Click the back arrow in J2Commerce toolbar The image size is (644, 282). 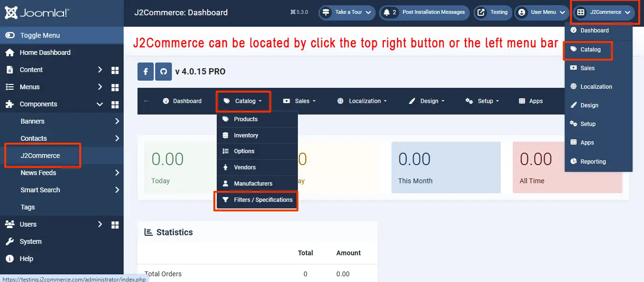pyautogui.click(x=147, y=101)
